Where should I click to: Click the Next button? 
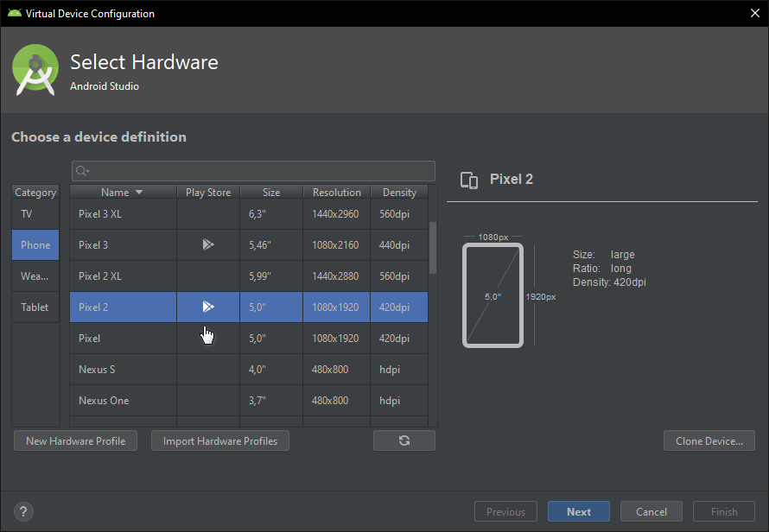pyautogui.click(x=578, y=511)
